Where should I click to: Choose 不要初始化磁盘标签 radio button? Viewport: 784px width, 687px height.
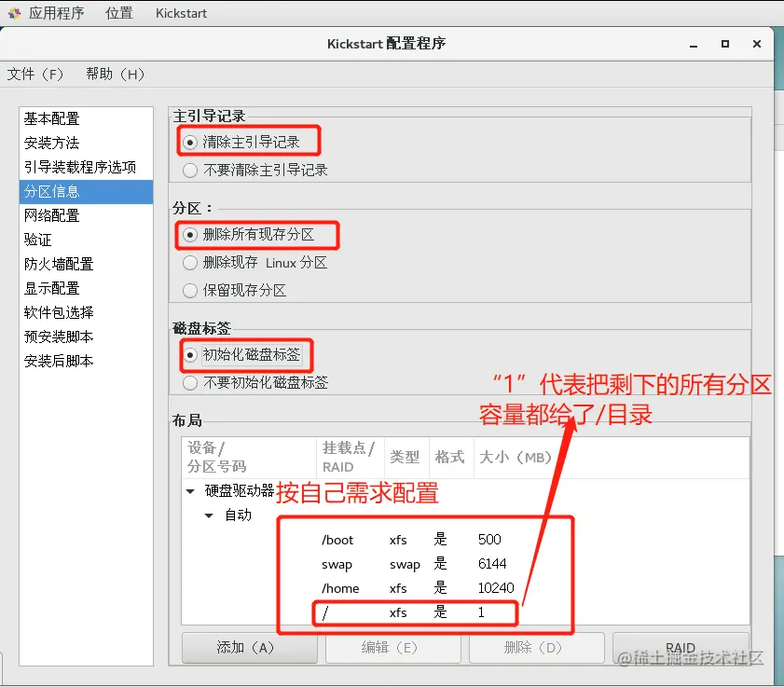[x=190, y=383]
